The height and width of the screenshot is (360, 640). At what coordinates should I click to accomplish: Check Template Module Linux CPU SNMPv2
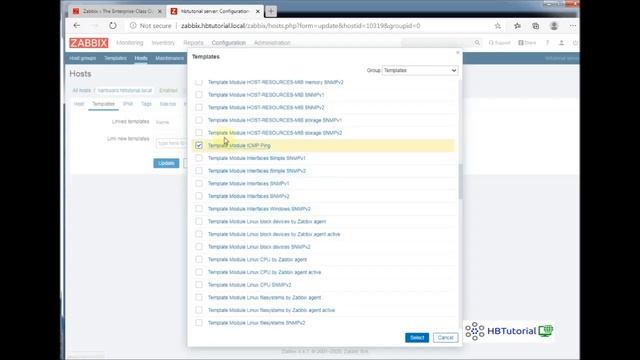pyautogui.click(x=199, y=284)
